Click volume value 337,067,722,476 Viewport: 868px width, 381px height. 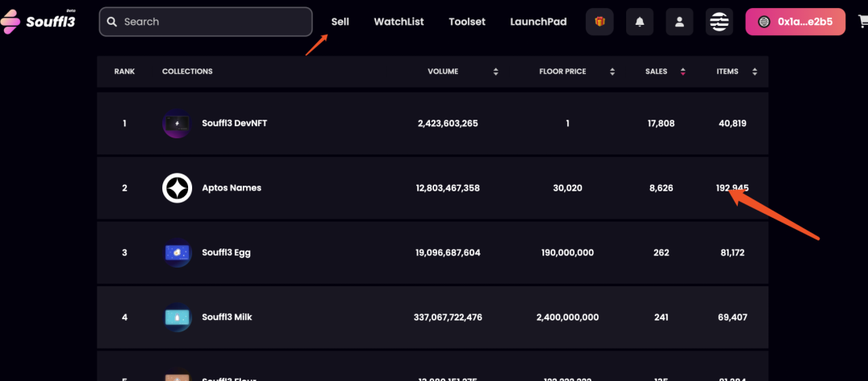(448, 317)
